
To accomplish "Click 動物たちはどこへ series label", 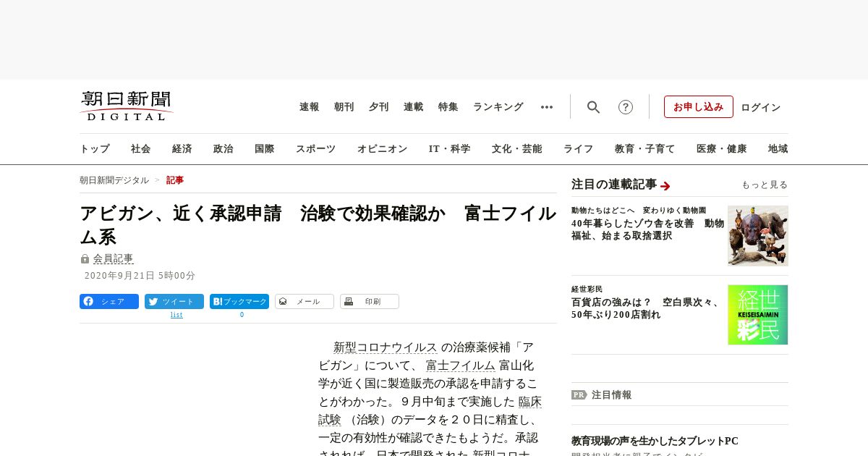I will [x=639, y=210].
